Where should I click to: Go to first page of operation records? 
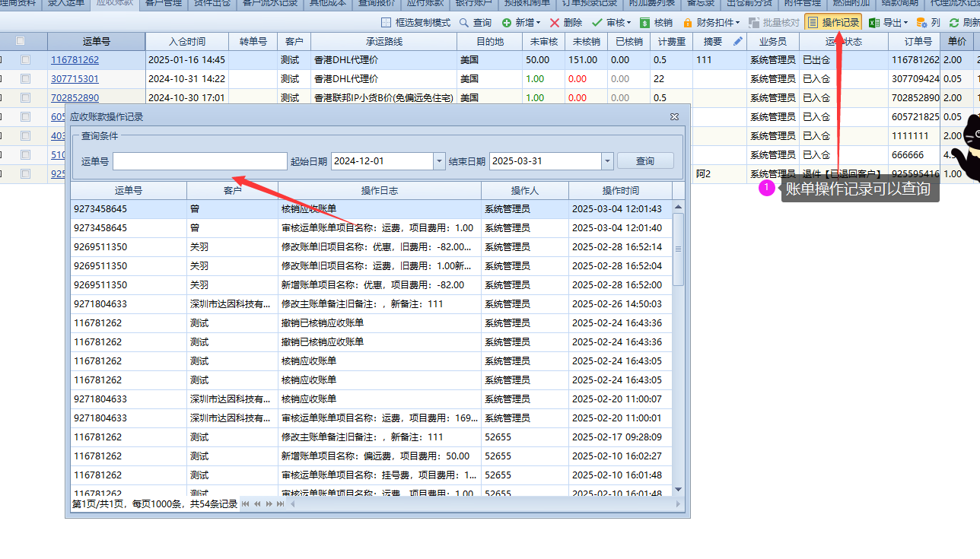point(245,504)
